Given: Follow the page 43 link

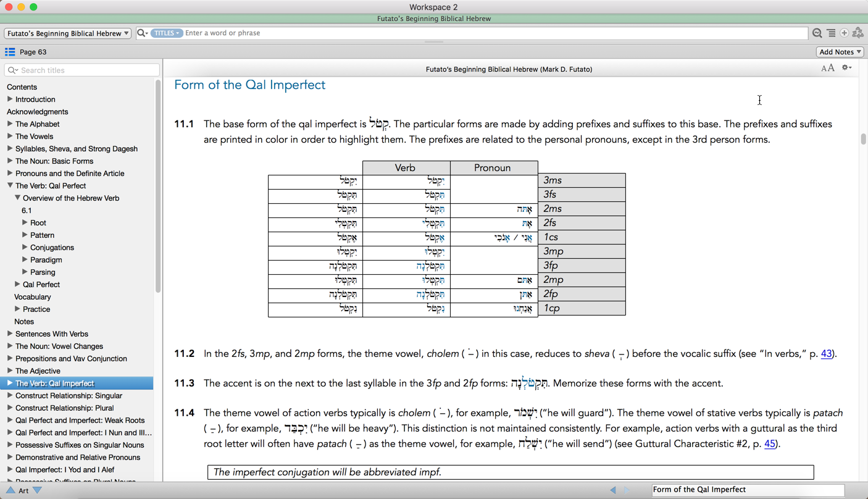Looking at the screenshot, I should click(x=826, y=354).
